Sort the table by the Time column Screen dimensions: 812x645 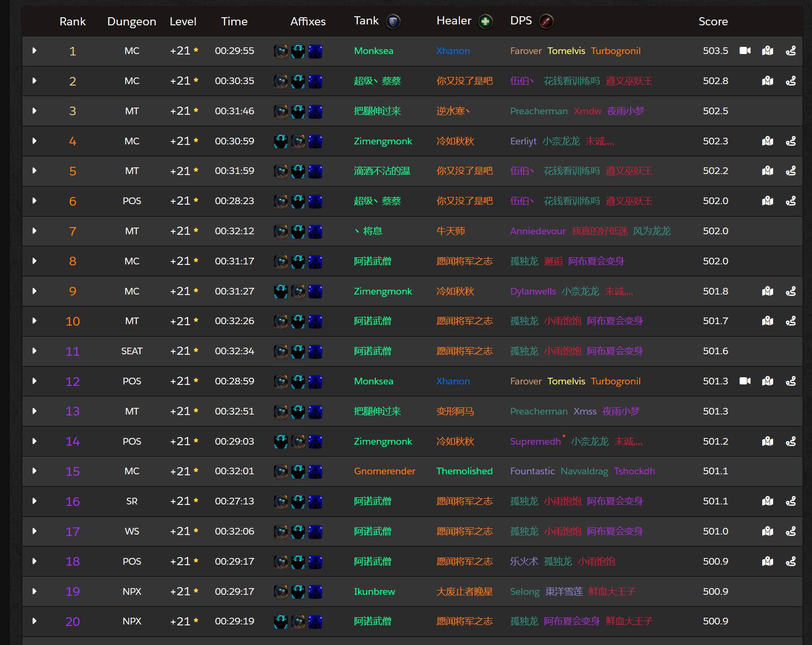pyautogui.click(x=234, y=22)
